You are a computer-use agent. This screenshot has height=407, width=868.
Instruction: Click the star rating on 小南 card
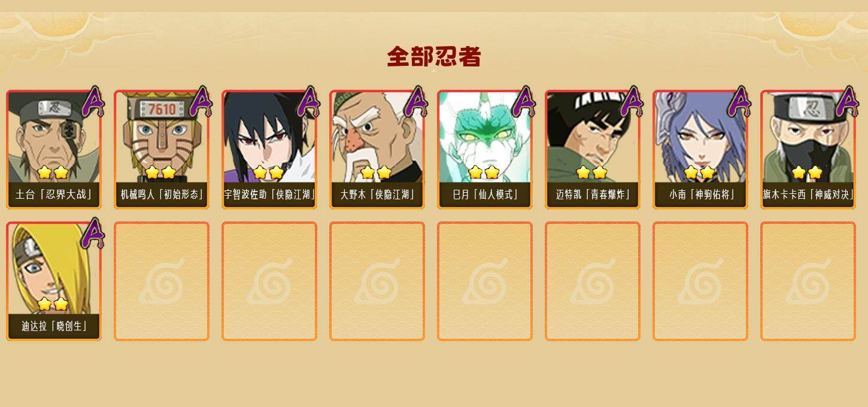[x=699, y=172]
